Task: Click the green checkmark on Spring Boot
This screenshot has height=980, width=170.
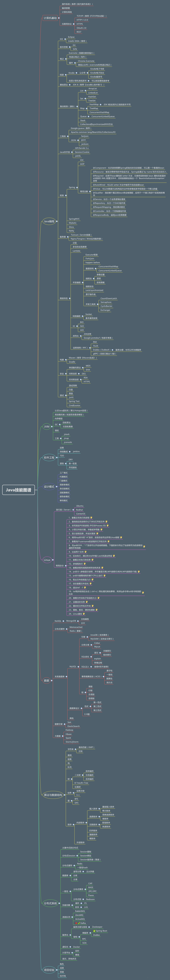Action: pos(94,931)
